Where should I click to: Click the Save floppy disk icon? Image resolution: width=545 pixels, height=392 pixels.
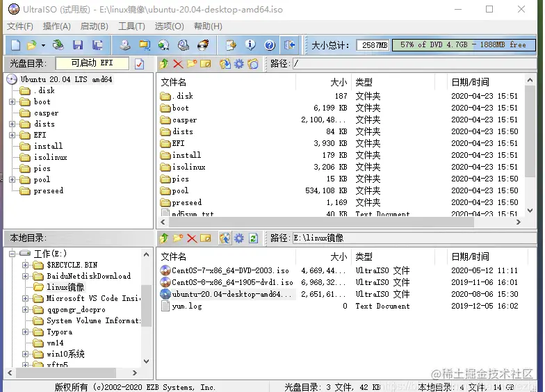point(78,44)
